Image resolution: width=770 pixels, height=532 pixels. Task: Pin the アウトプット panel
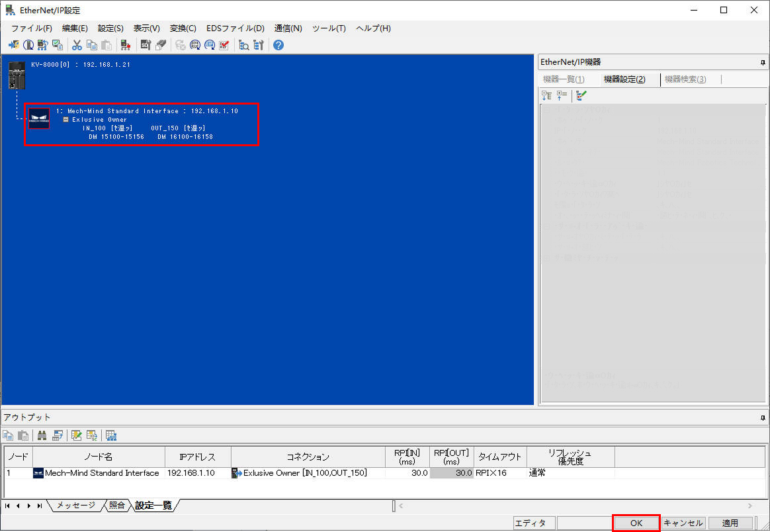click(763, 417)
